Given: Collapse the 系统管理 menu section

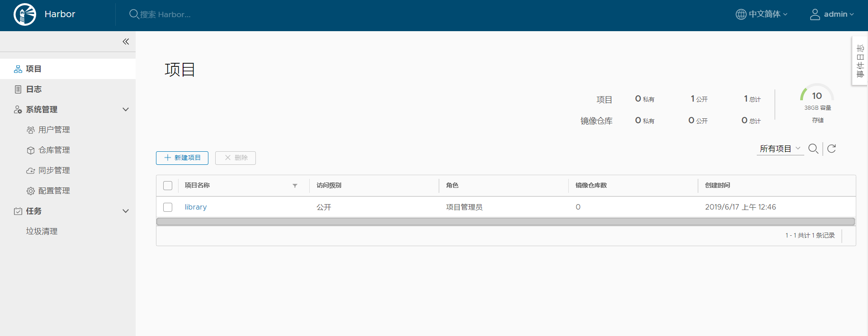Looking at the screenshot, I should (126, 109).
